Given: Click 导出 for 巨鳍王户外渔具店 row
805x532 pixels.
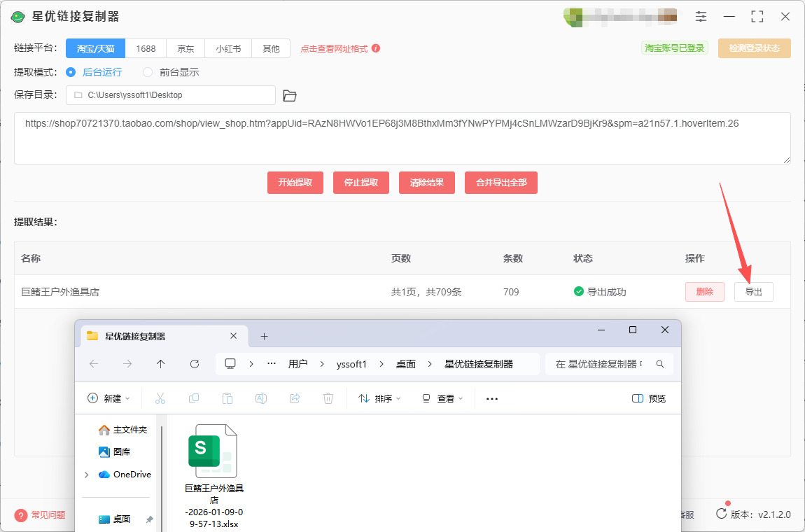Looking at the screenshot, I should [754, 292].
